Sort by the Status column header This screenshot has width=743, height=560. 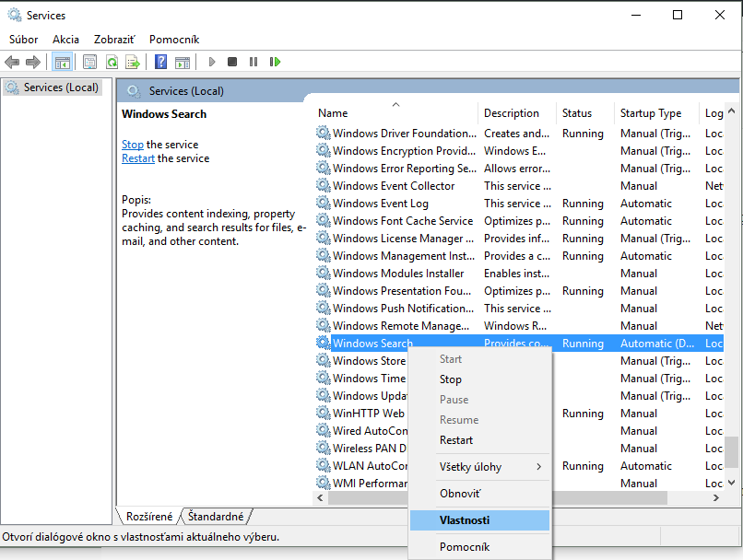pyautogui.click(x=585, y=113)
